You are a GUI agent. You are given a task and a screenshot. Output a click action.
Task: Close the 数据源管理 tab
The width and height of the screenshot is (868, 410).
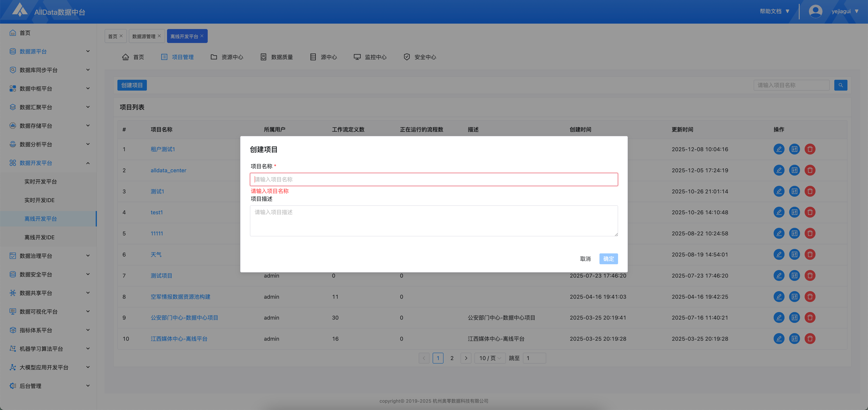[x=159, y=36]
